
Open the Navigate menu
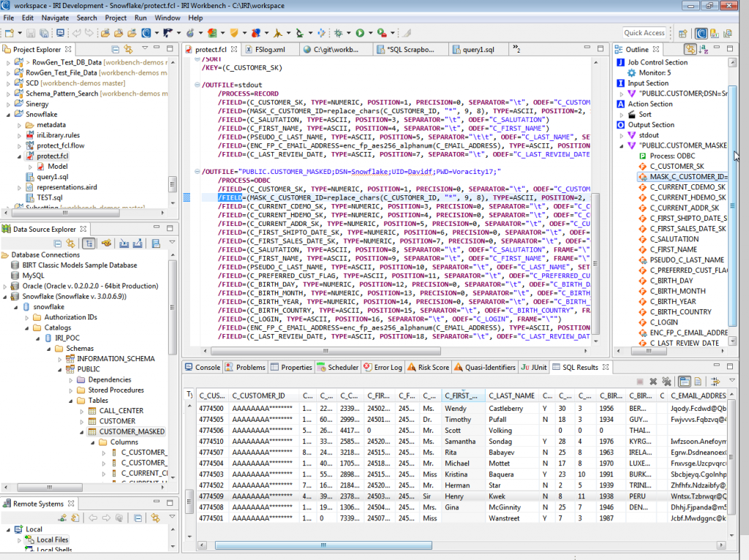coord(55,18)
